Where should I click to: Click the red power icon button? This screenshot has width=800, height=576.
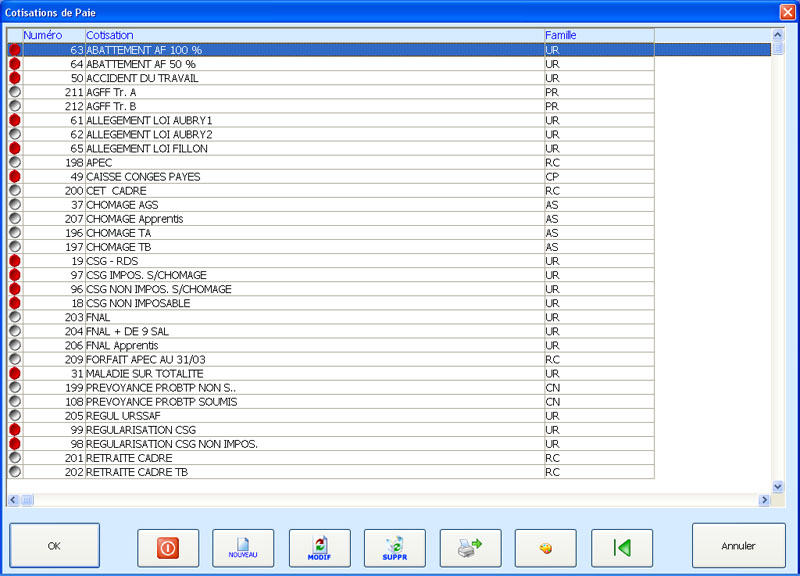click(x=167, y=547)
